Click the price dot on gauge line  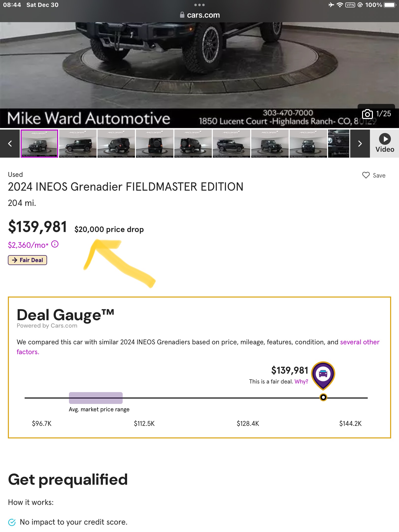click(x=323, y=397)
